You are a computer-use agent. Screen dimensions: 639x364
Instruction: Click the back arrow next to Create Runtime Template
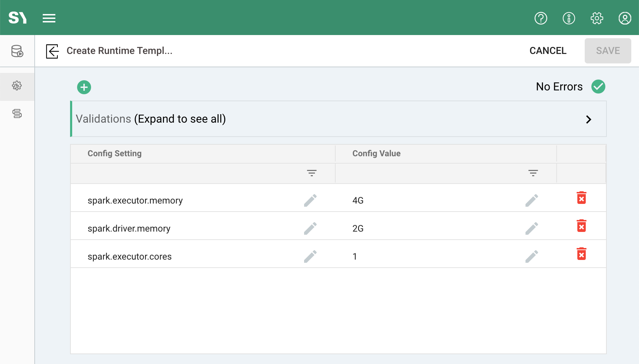(x=52, y=51)
